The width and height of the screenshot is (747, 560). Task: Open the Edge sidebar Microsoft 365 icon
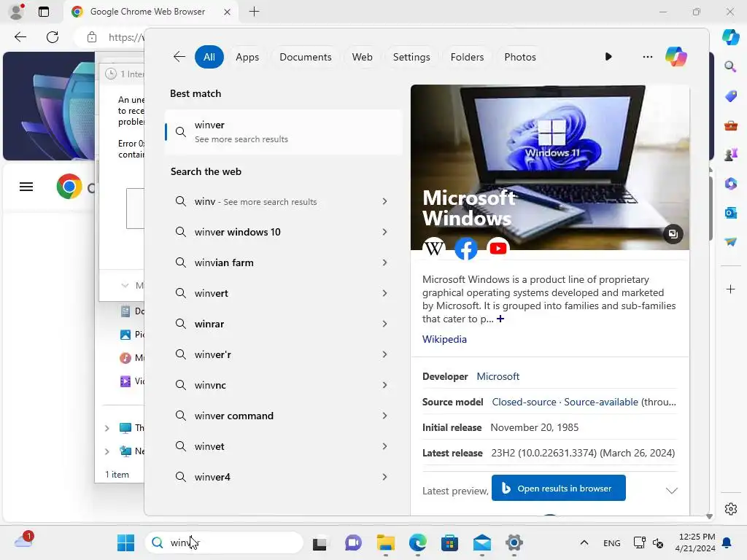(x=730, y=183)
